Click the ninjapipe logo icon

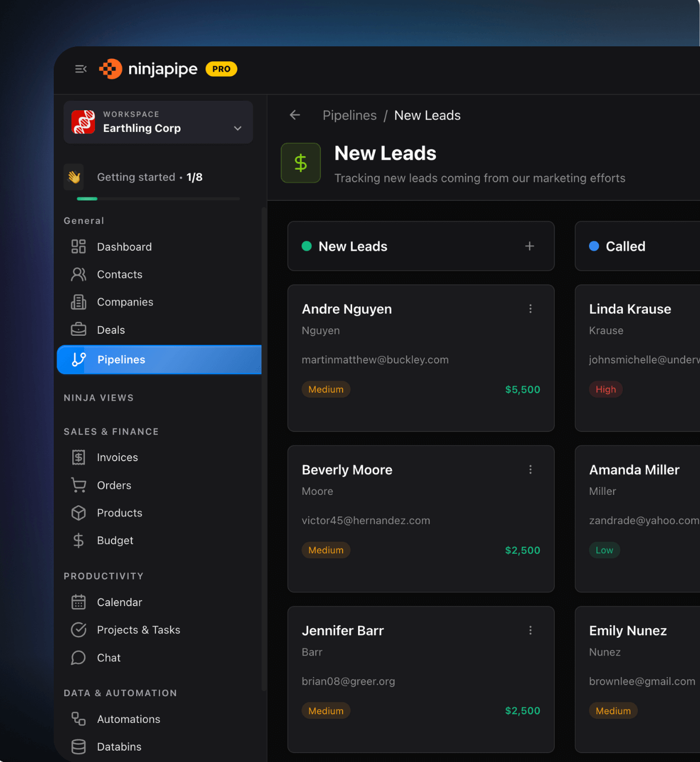[110, 69]
